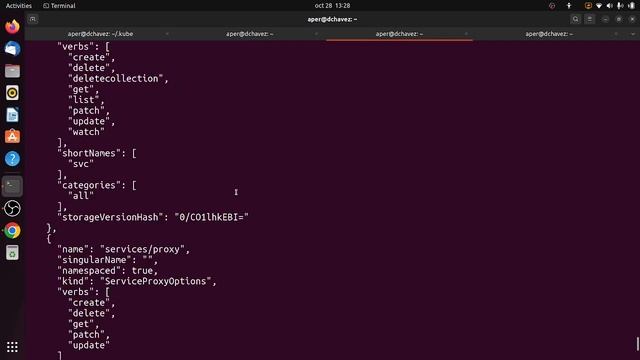The width and height of the screenshot is (640, 360).
Task: Show Applications grid
Action: coord(12,347)
